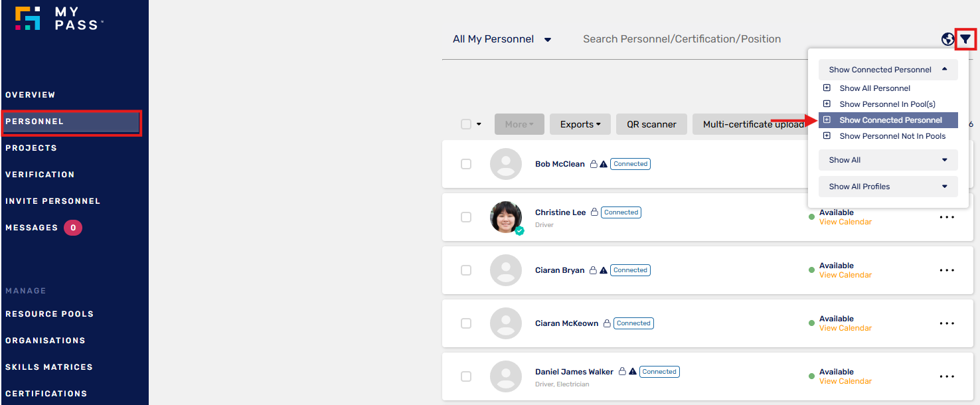
Task: Toggle the select-all personnel checkbox
Action: point(466,124)
